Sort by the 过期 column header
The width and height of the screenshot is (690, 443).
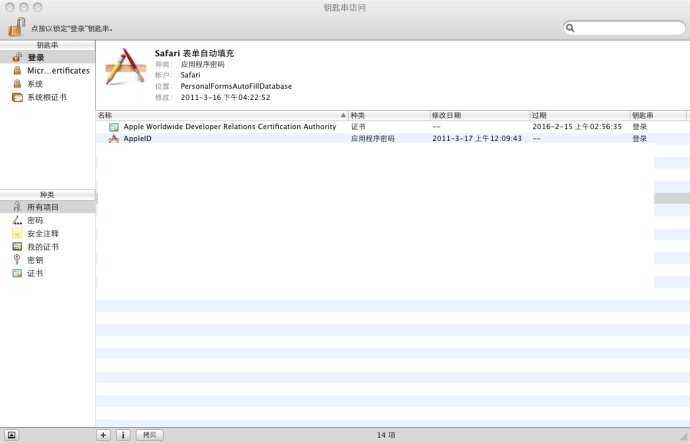coord(579,115)
